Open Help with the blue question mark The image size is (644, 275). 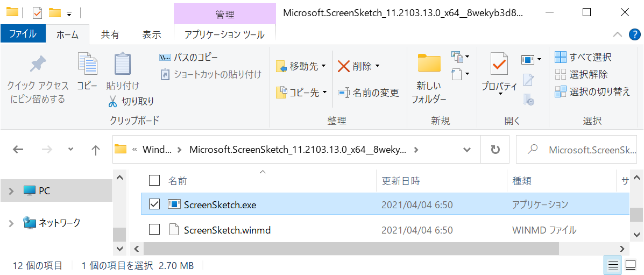pos(634,35)
